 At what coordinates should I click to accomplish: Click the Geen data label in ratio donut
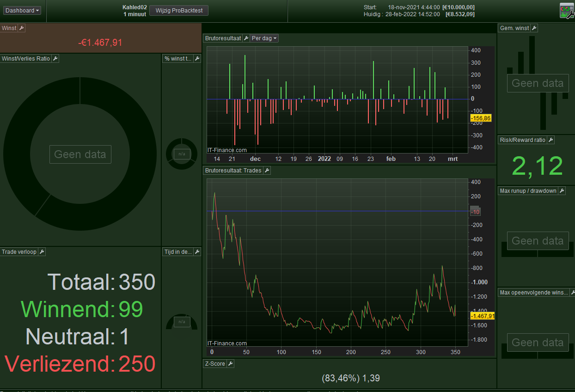point(80,154)
